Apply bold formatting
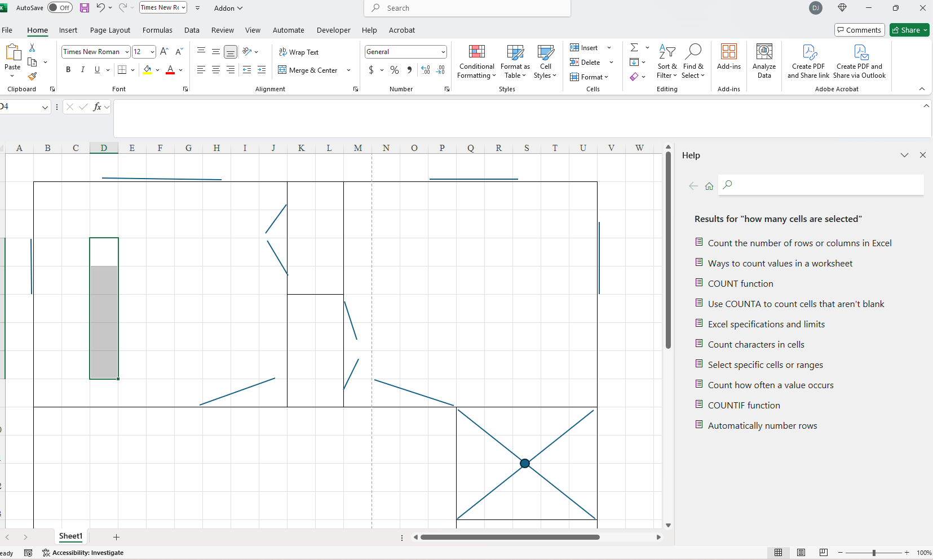 (x=68, y=70)
